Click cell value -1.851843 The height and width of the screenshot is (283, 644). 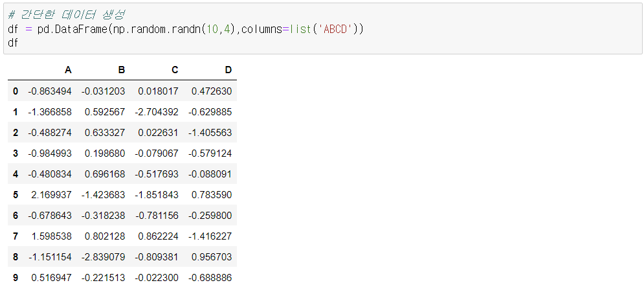(x=157, y=195)
